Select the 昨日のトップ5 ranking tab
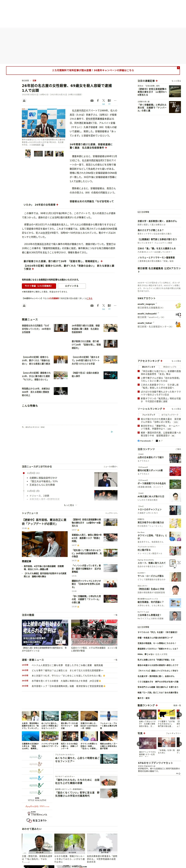The height and width of the screenshot is (868, 186). 170,367
